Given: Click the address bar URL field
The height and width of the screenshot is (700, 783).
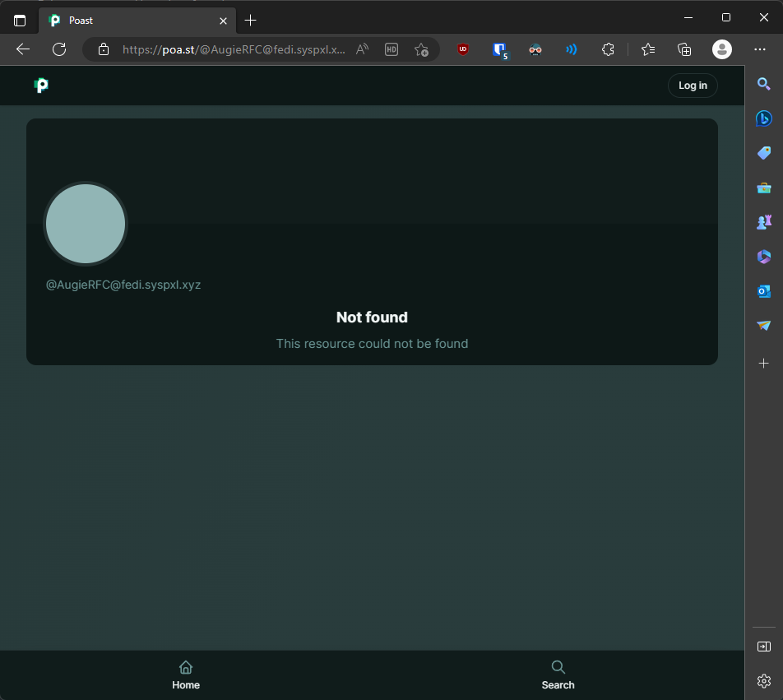Looking at the screenshot, I should 234,49.
